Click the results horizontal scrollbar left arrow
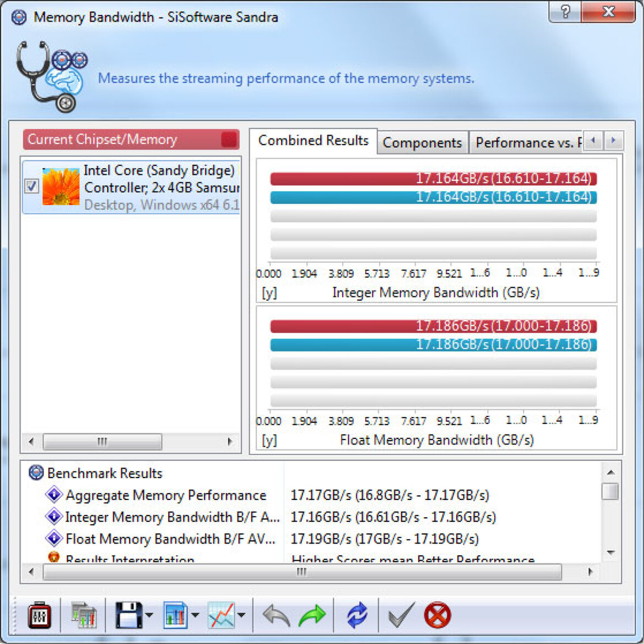This screenshot has height=644, width=644. click(31, 572)
